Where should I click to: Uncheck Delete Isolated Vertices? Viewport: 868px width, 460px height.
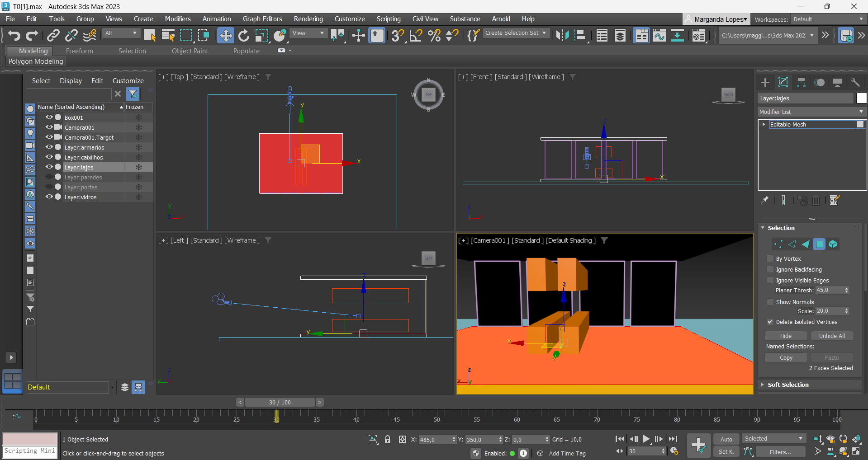770,322
